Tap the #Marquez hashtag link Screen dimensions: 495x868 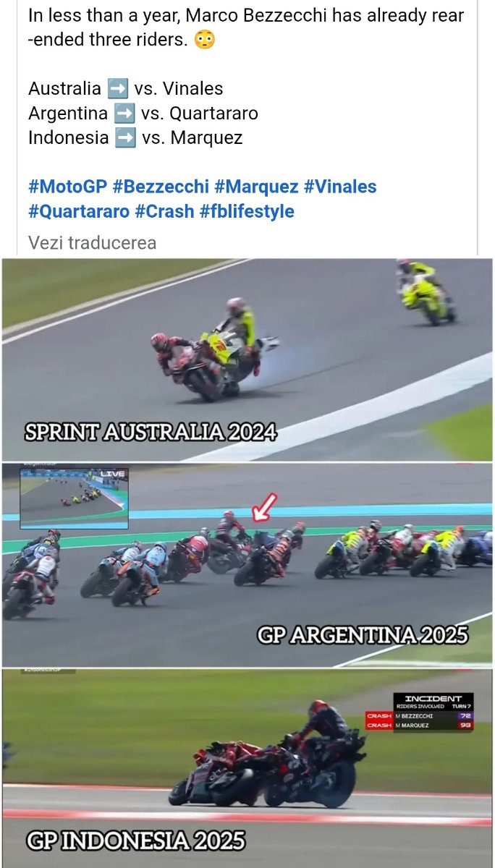coord(256,187)
